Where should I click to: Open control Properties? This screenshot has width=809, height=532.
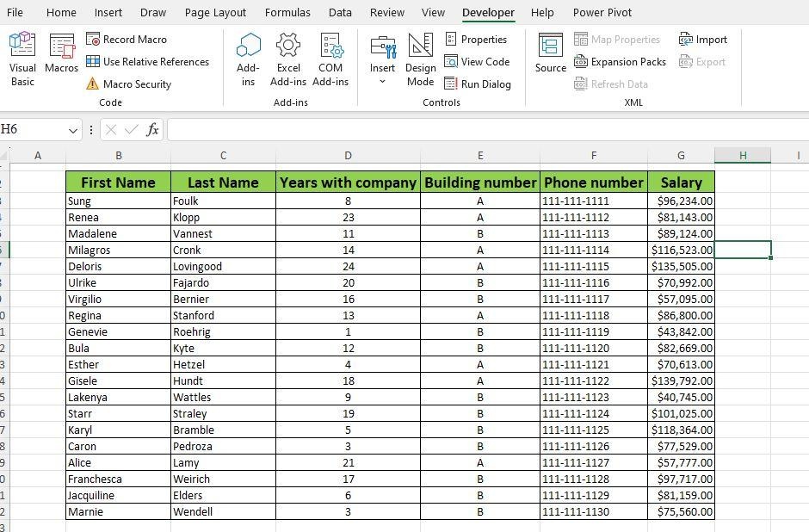[476, 40]
